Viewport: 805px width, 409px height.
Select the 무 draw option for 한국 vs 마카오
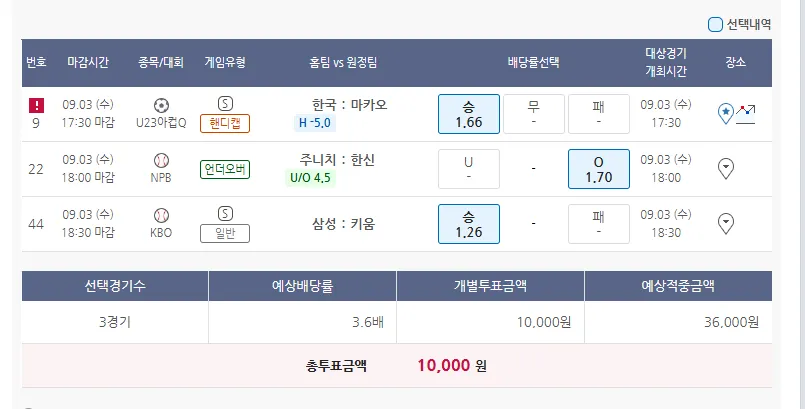pos(533,114)
